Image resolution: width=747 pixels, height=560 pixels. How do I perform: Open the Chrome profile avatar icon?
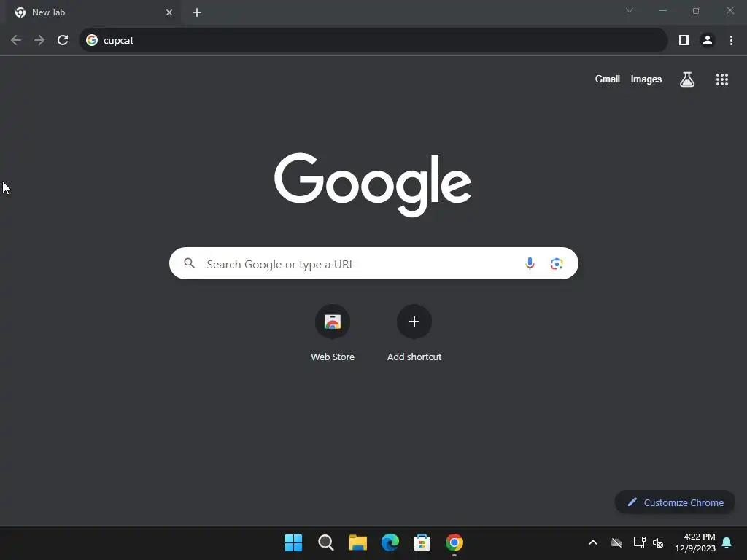pos(708,41)
